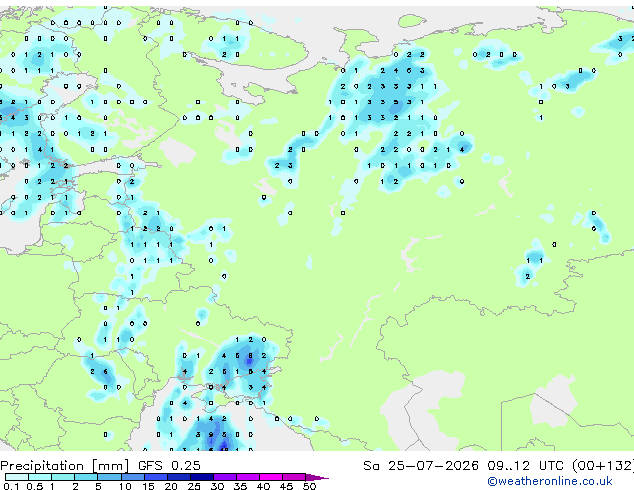
Task: Select the 5–10 mm legend color swatch
Action: click(109, 477)
